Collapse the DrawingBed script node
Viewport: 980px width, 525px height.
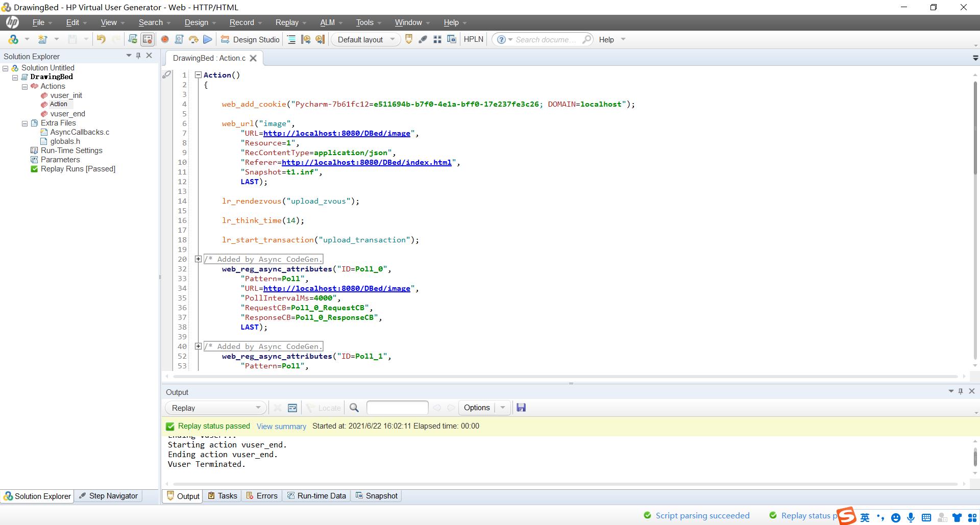click(15, 77)
